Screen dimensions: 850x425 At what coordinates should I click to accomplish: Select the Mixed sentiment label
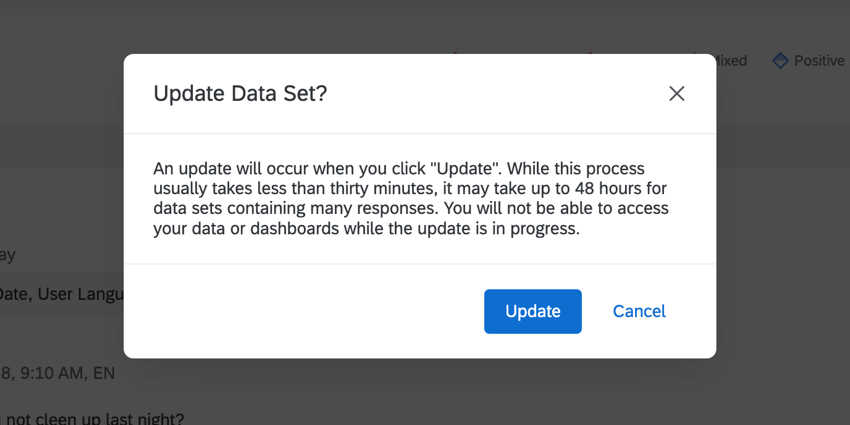point(731,61)
